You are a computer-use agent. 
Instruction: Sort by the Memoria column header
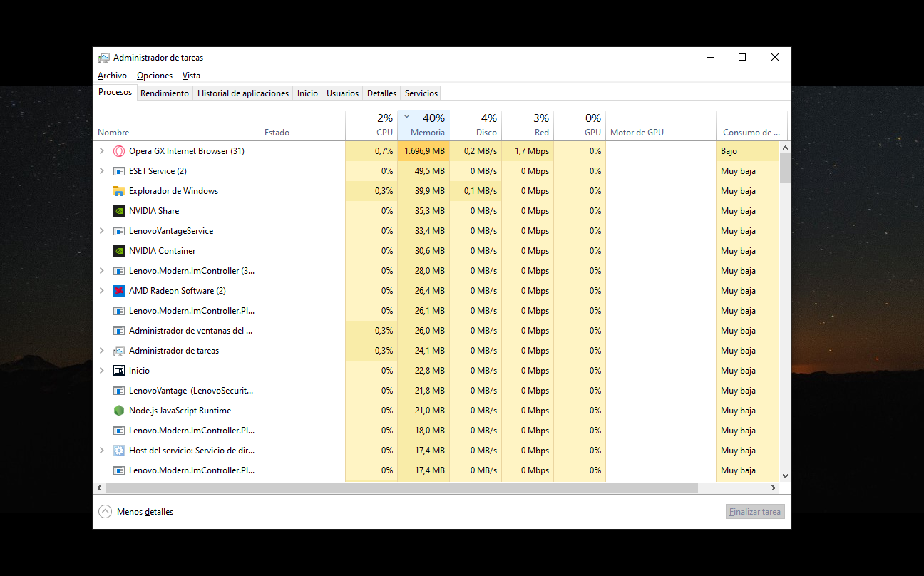423,125
